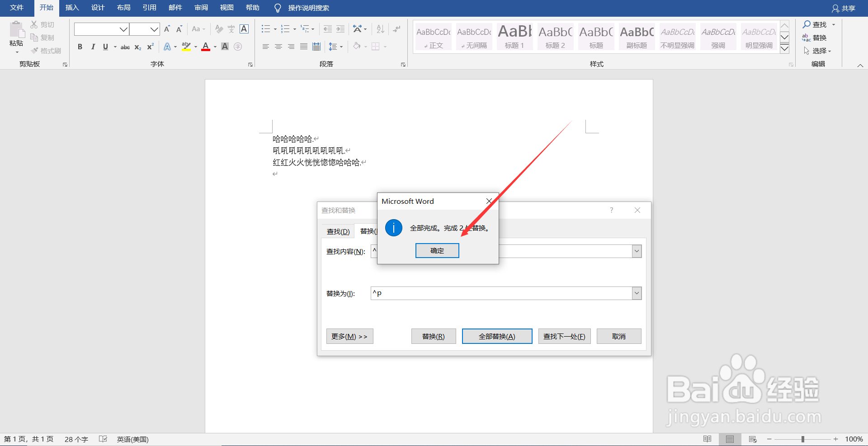Shrink font size with the smaller-A icon

click(179, 29)
